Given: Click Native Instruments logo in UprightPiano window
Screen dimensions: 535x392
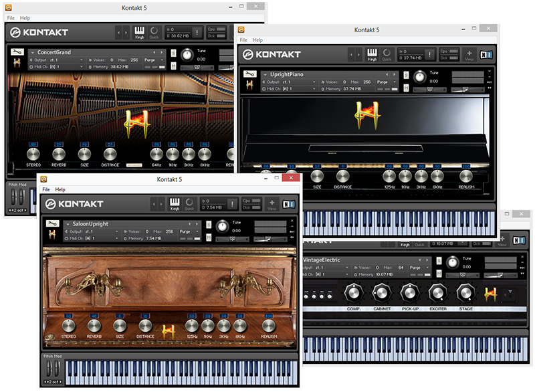Looking at the screenshot, I should [x=486, y=55].
